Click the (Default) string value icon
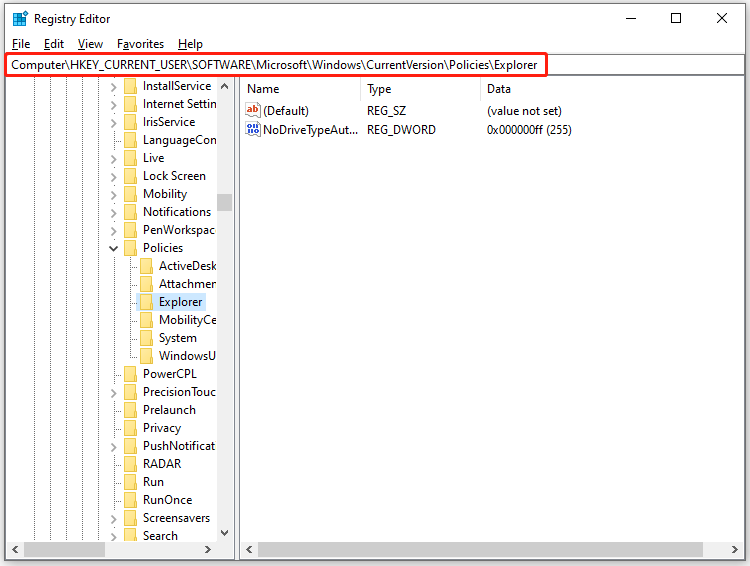This screenshot has width=750, height=566. [253, 111]
